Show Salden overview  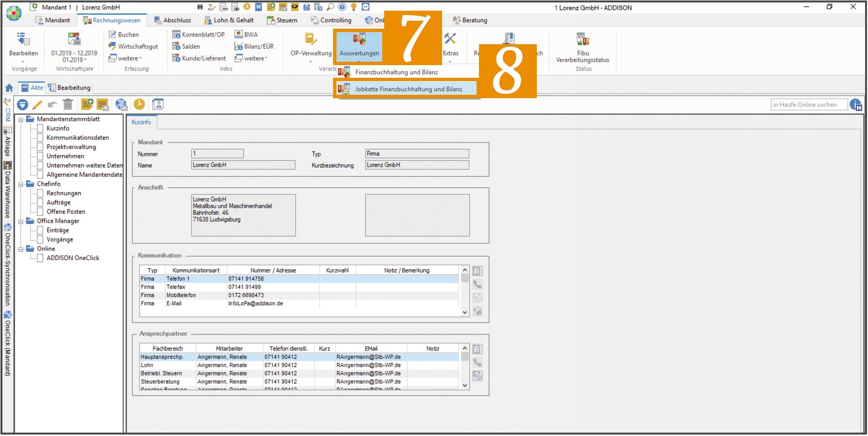[186, 46]
